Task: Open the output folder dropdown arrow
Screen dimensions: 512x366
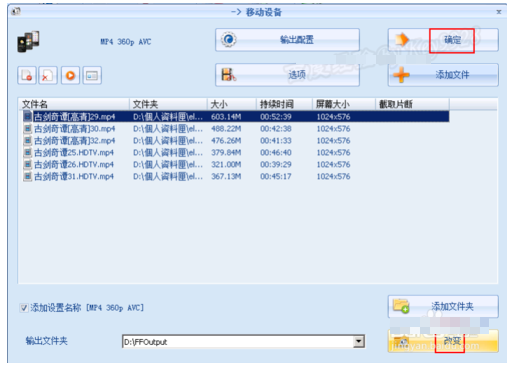Action: pos(359,341)
